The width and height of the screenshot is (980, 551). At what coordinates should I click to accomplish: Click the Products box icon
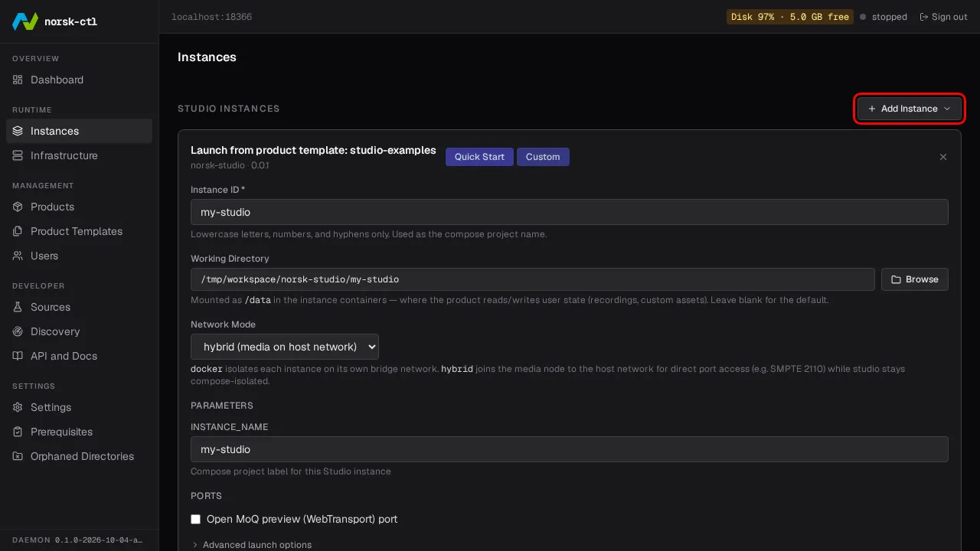click(18, 207)
